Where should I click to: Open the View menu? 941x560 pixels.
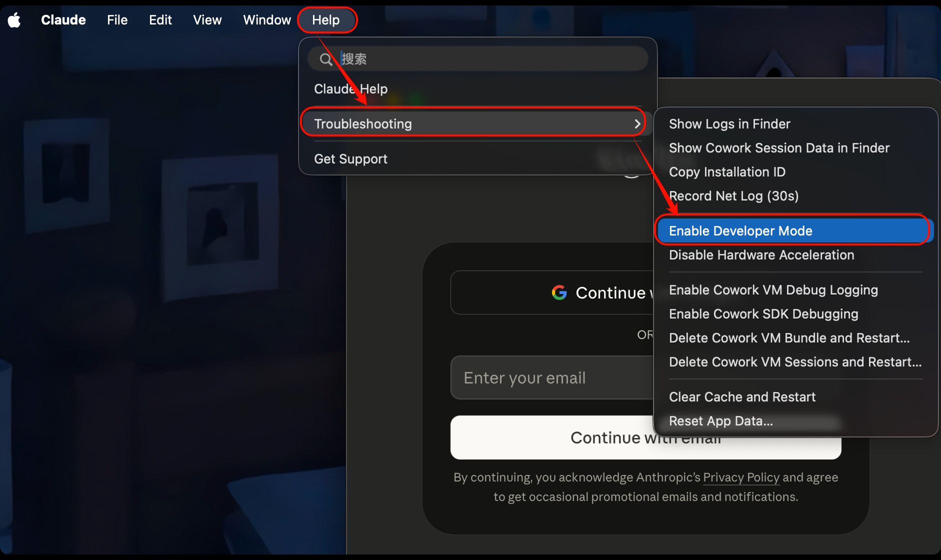207,20
